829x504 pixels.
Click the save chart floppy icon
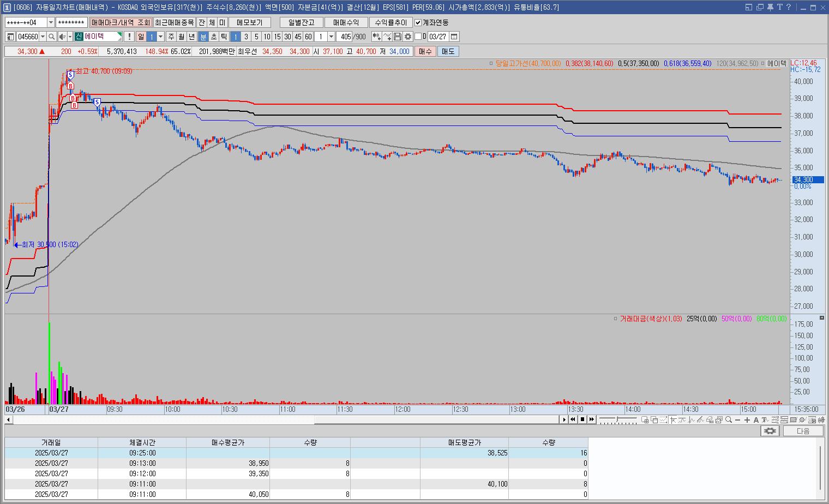(x=398, y=37)
